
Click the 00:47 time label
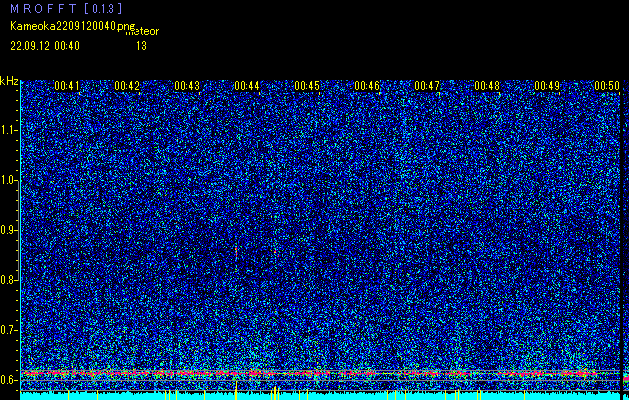(x=427, y=86)
